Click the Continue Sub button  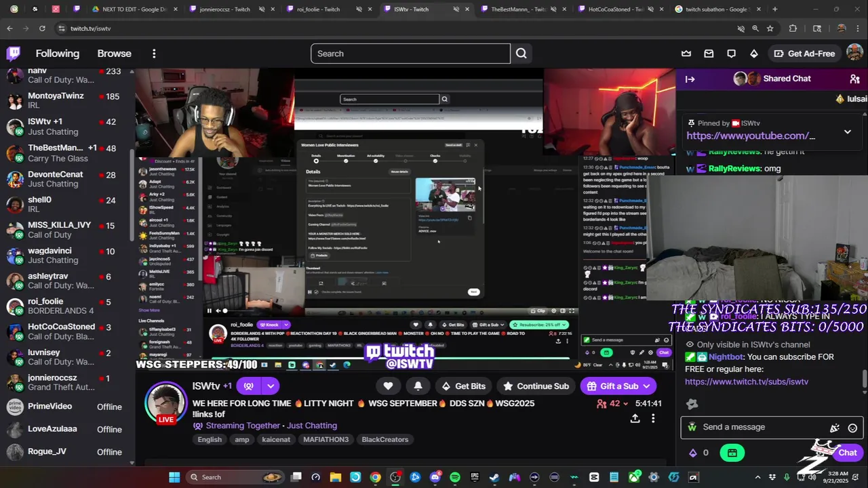[536, 386]
